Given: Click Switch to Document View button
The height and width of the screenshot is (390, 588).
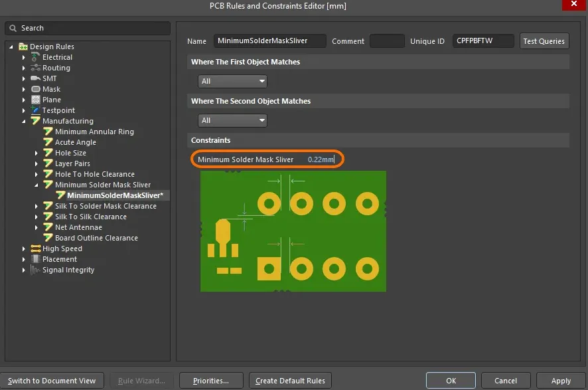Looking at the screenshot, I should (x=52, y=381).
